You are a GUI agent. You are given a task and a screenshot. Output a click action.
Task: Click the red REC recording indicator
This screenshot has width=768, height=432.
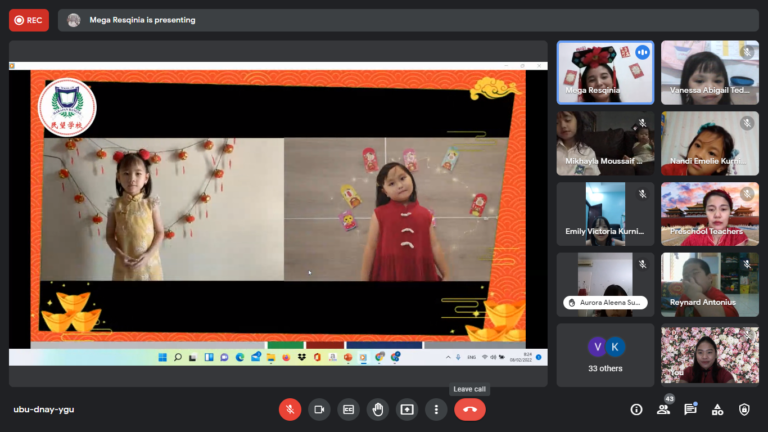pyautogui.click(x=28, y=20)
